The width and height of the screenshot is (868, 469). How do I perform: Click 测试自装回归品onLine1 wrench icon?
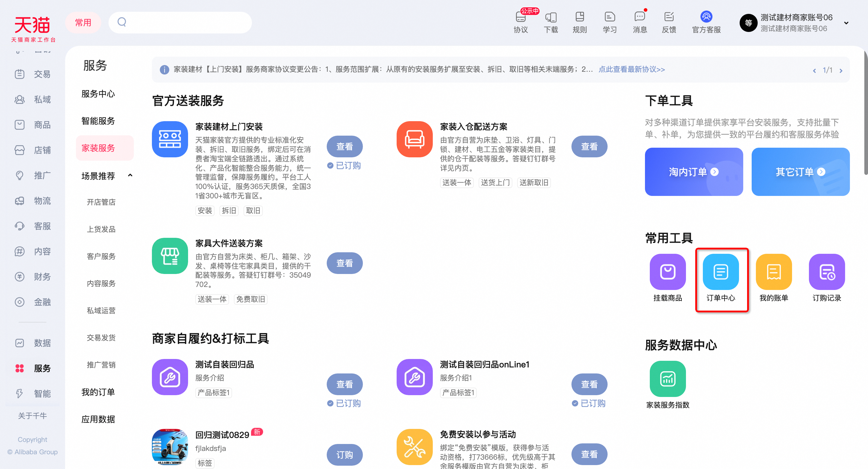tap(414, 377)
